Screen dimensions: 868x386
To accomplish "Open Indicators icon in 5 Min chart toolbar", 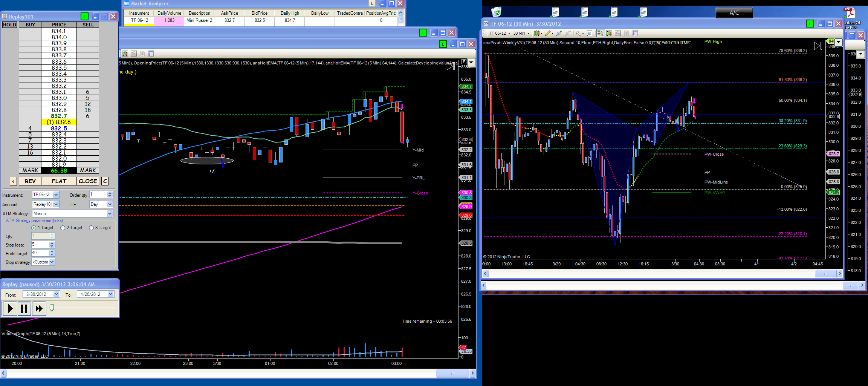I will [x=134, y=54].
